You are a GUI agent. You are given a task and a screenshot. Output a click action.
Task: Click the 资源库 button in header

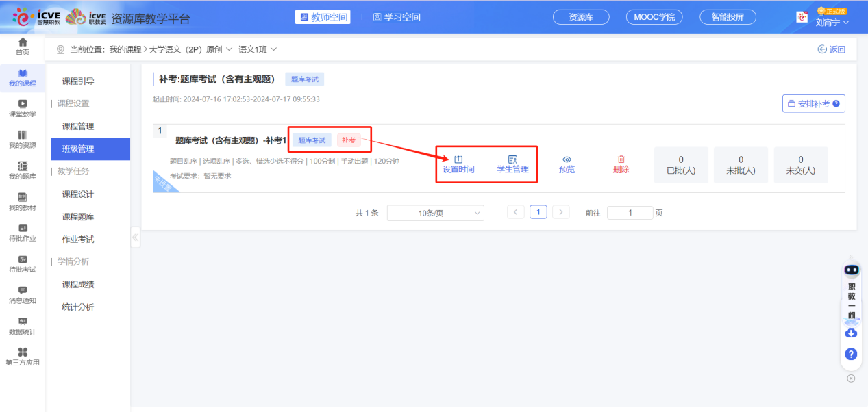point(580,17)
